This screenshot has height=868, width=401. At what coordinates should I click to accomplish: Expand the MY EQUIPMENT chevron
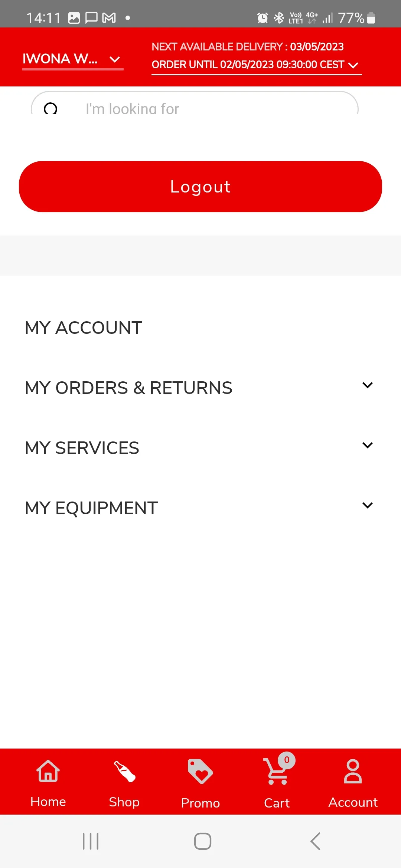coord(368,505)
